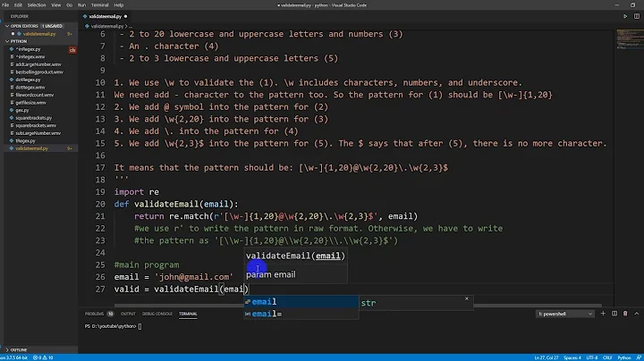Screen dimensions: 644x361
Task: Choose the 'email' autocomplete suggestion
Action: pos(301,302)
